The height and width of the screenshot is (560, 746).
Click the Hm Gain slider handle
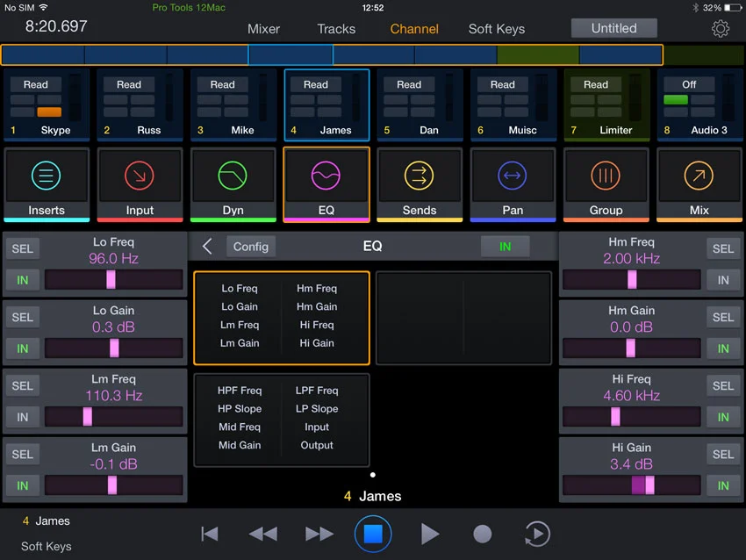click(631, 348)
